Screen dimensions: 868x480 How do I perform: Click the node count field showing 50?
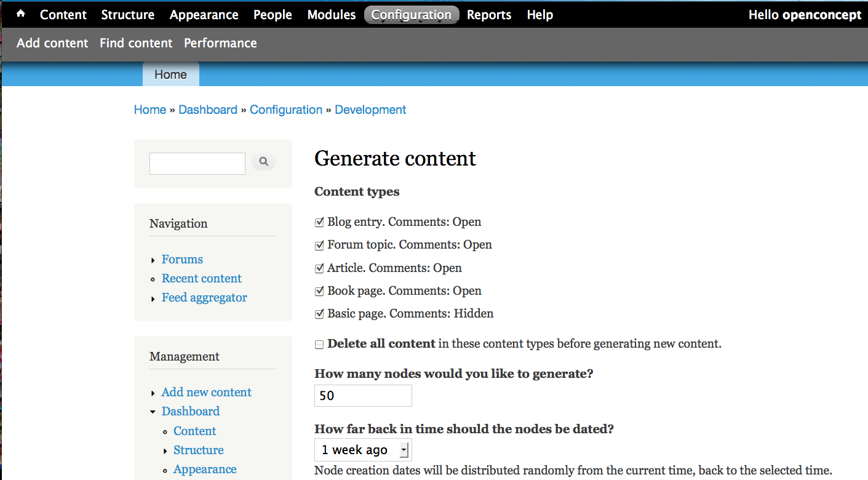pyautogui.click(x=362, y=395)
